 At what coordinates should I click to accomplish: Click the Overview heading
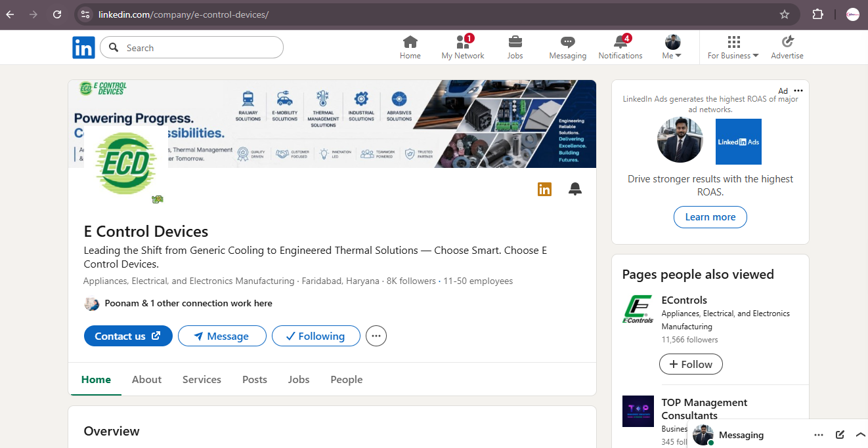[x=112, y=431]
